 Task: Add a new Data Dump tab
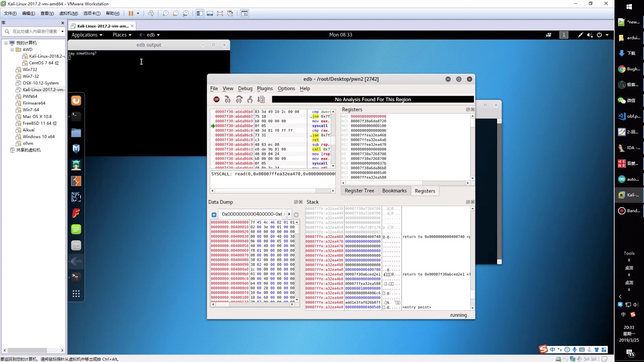(x=214, y=214)
